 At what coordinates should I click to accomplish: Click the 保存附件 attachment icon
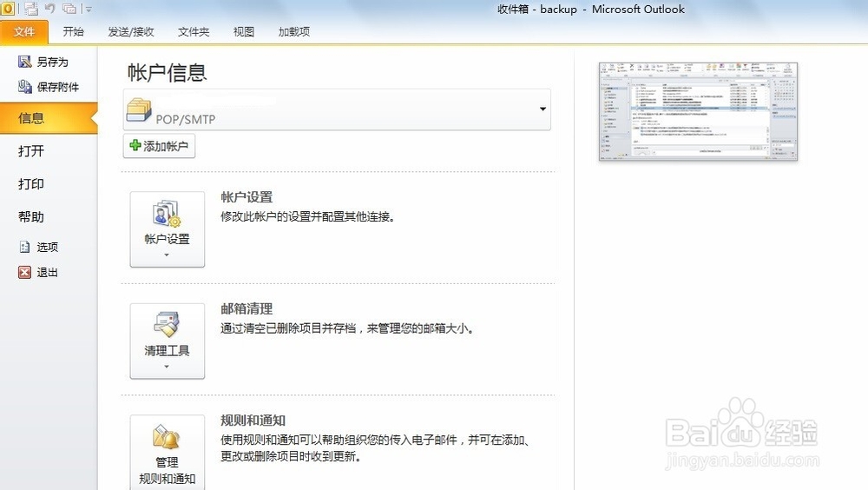point(25,87)
